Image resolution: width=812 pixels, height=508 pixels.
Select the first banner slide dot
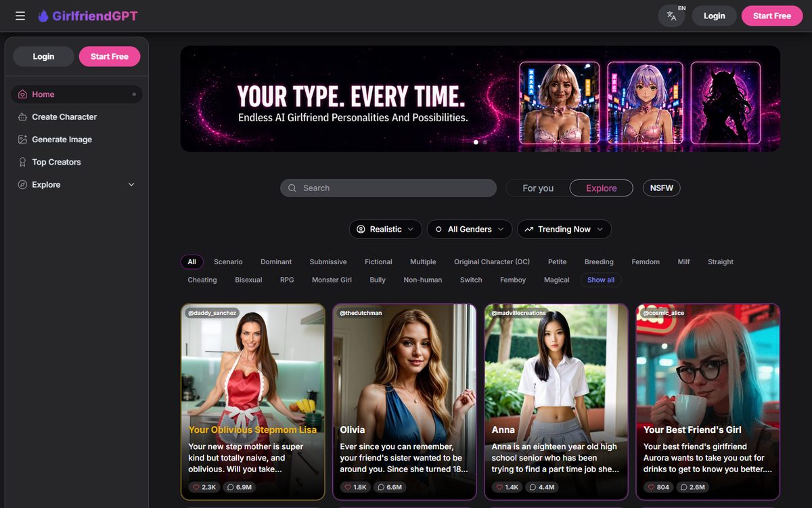click(476, 142)
